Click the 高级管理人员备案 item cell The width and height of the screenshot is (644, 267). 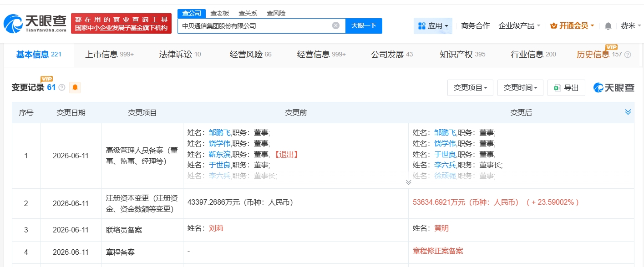tap(142, 156)
